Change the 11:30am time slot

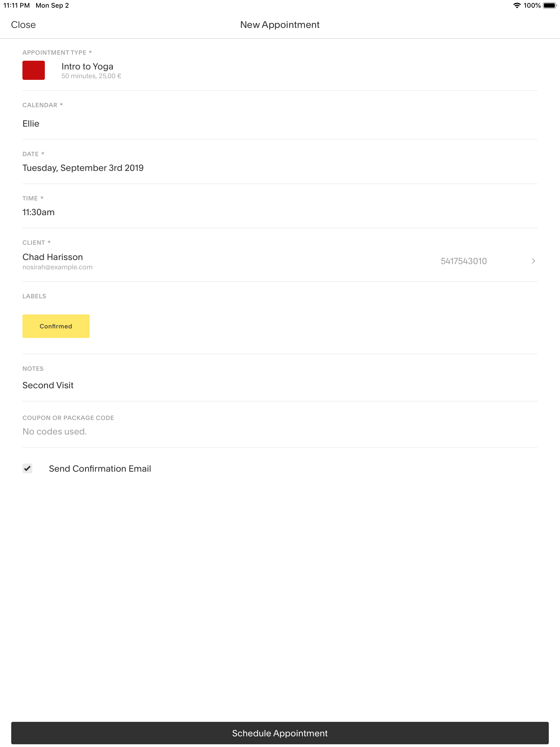tap(39, 212)
